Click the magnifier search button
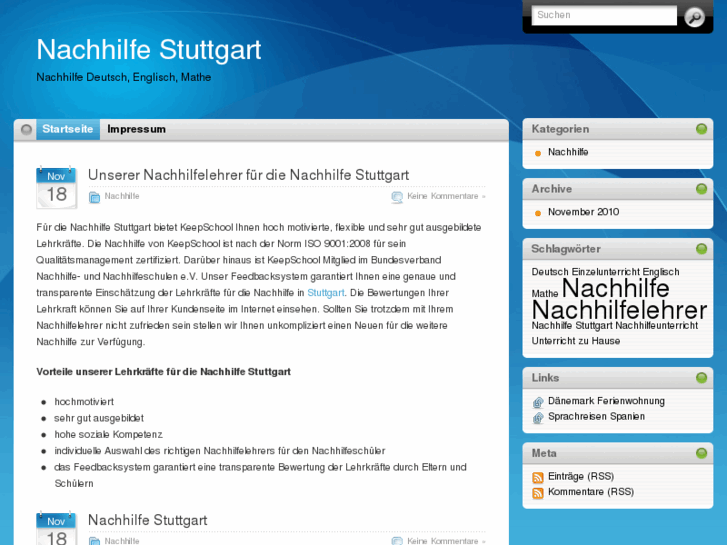 click(695, 17)
